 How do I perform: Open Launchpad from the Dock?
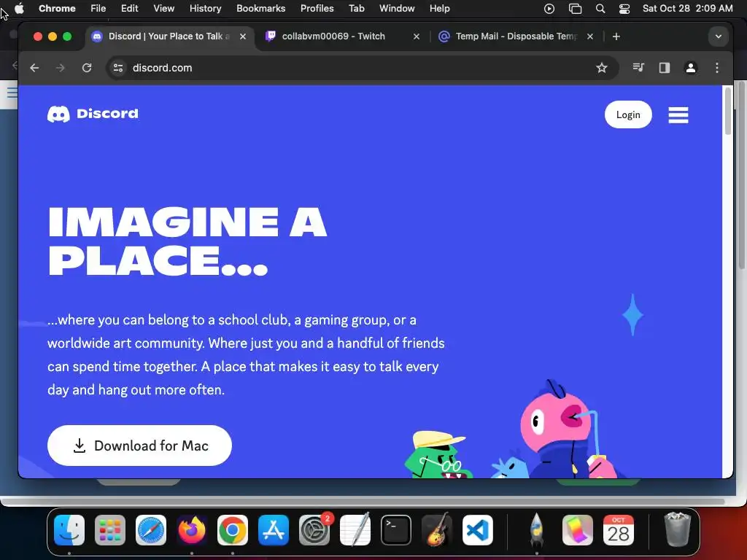pyautogui.click(x=110, y=530)
